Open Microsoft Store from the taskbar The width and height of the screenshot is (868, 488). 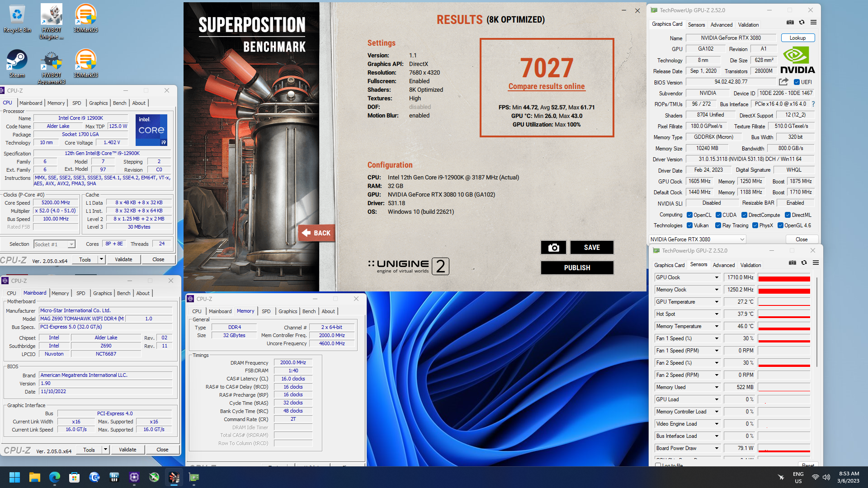74,477
